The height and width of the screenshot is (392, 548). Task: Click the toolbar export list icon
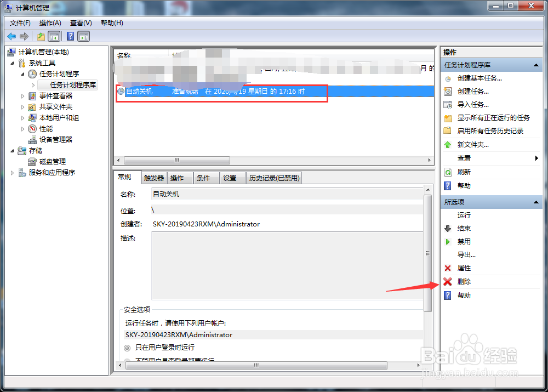(x=54, y=36)
